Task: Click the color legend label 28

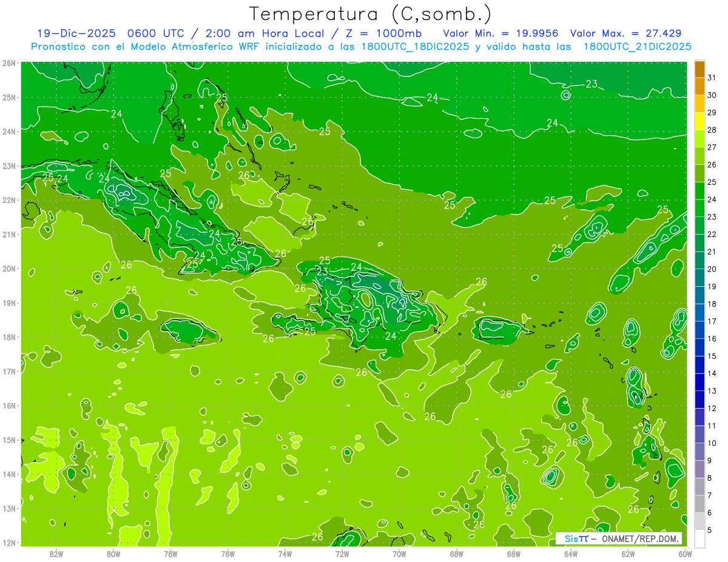Action: pyautogui.click(x=712, y=130)
